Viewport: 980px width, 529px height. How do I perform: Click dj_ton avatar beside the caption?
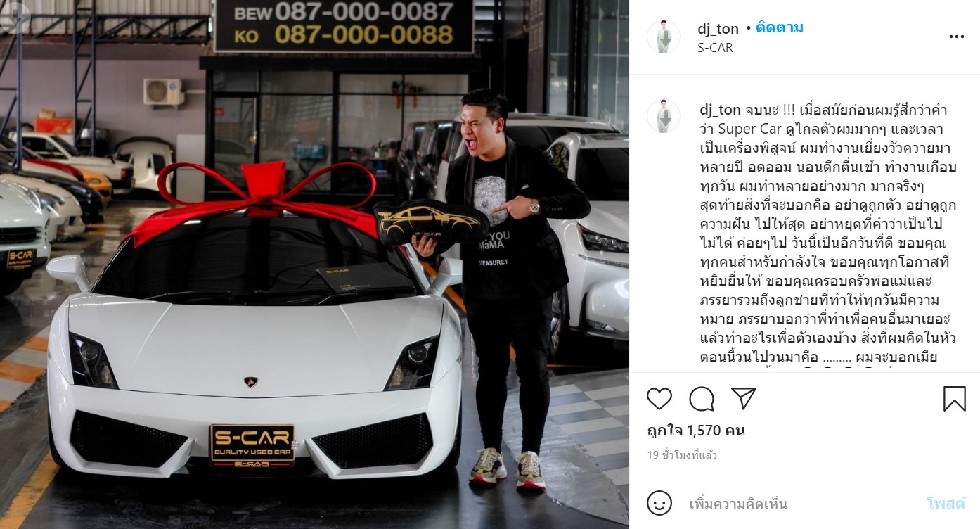click(664, 116)
